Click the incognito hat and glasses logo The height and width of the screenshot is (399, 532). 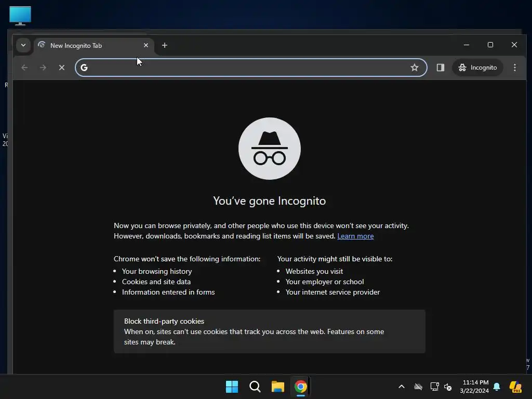[270, 149]
